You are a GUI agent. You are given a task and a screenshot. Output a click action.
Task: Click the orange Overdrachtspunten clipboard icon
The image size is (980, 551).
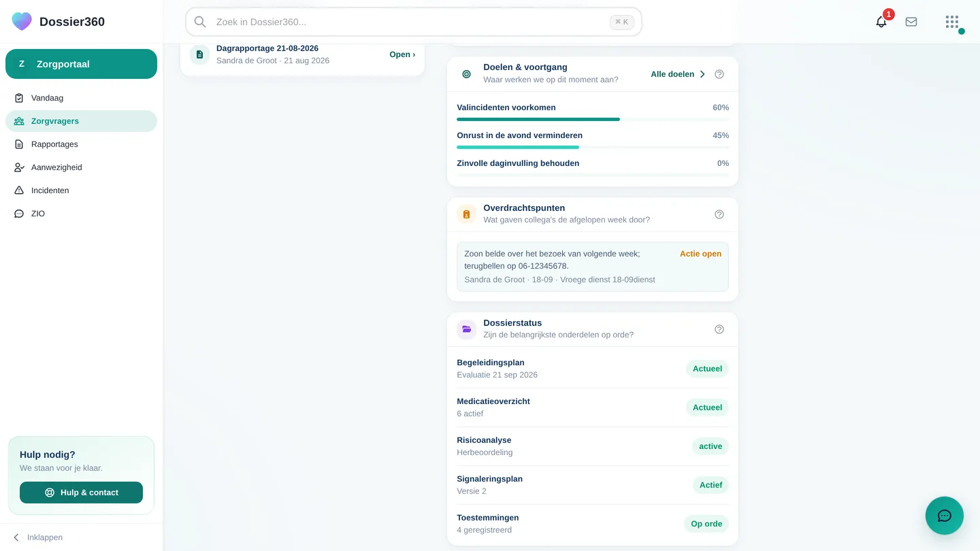[x=466, y=214]
